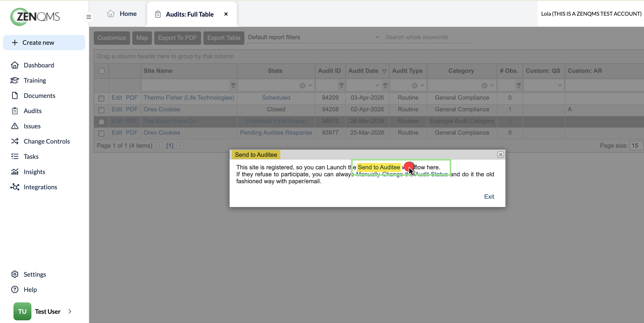Open Integrations from the sidebar
The height and width of the screenshot is (323, 644).
pyautogui.click(x=34, y=187)
